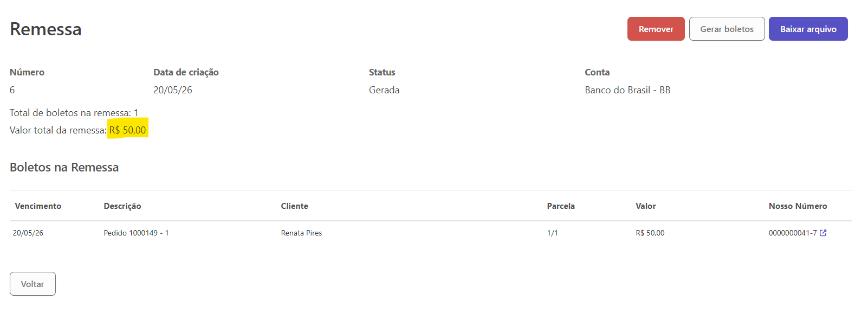Click the Gerar boletos button
Viewport: 868px width, 312px height.
click(x=727, y=29)
